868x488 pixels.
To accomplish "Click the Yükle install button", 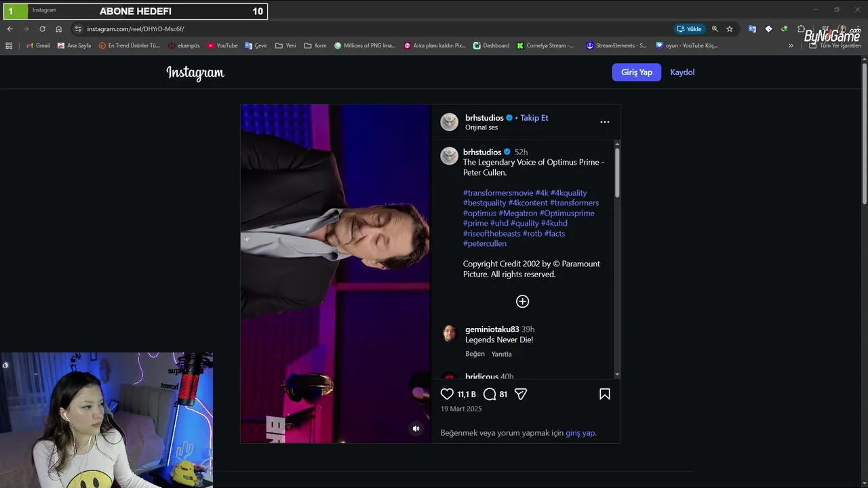I will (x=689, y=29).
